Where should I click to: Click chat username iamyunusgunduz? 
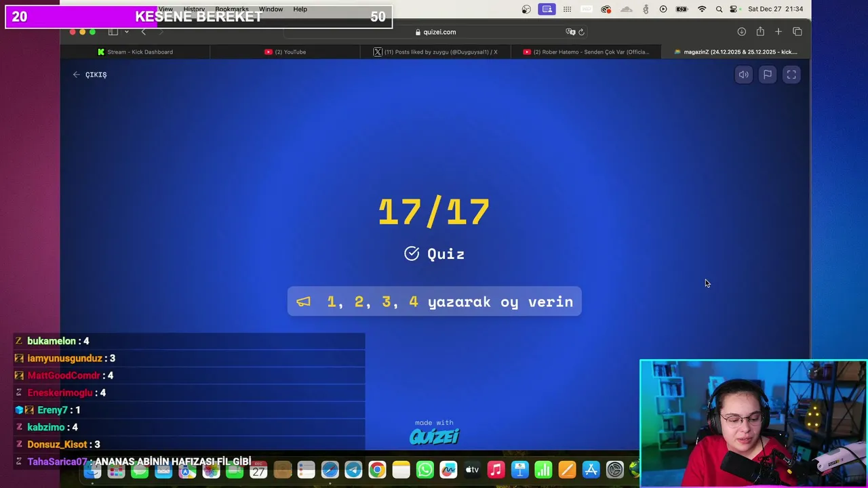[64, 358]
